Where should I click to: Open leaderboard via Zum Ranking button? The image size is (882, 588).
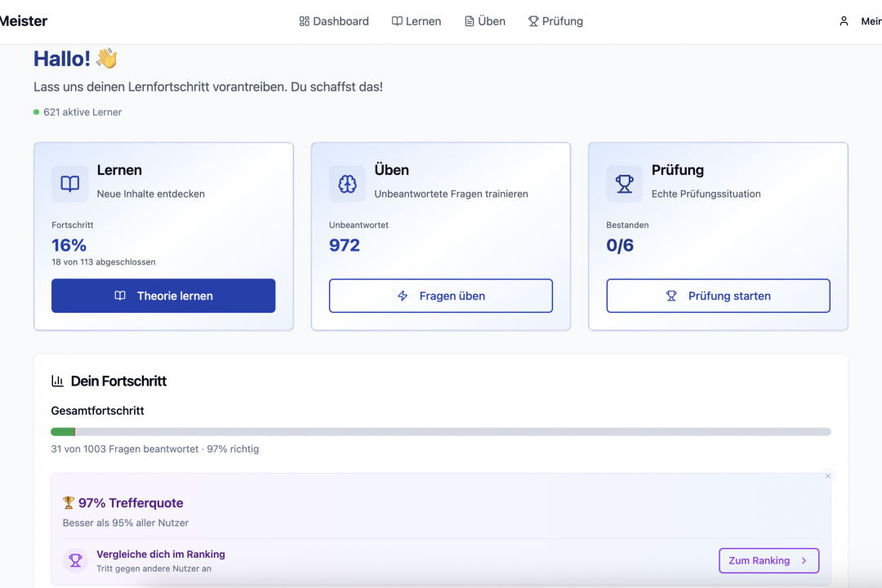click(768, 560)
